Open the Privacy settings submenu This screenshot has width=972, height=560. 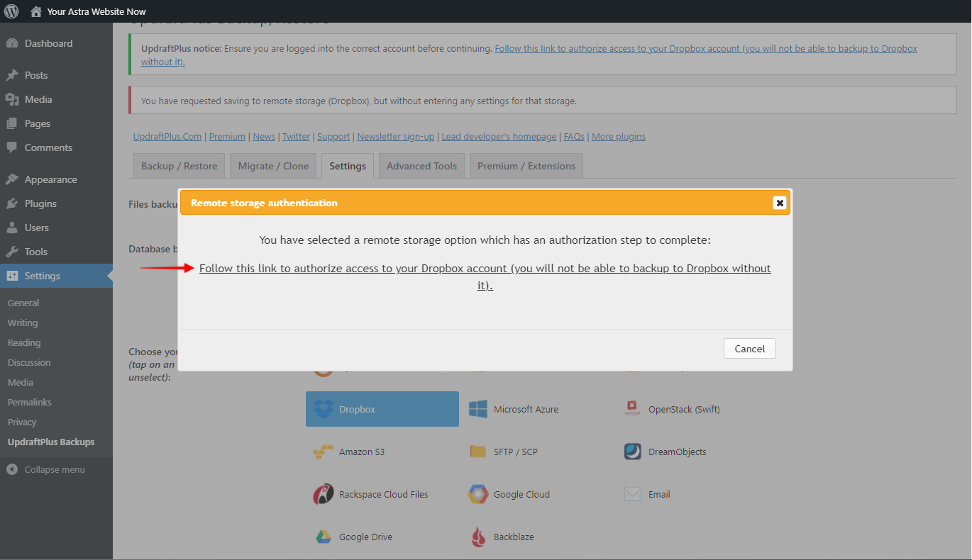click(22, 422)
